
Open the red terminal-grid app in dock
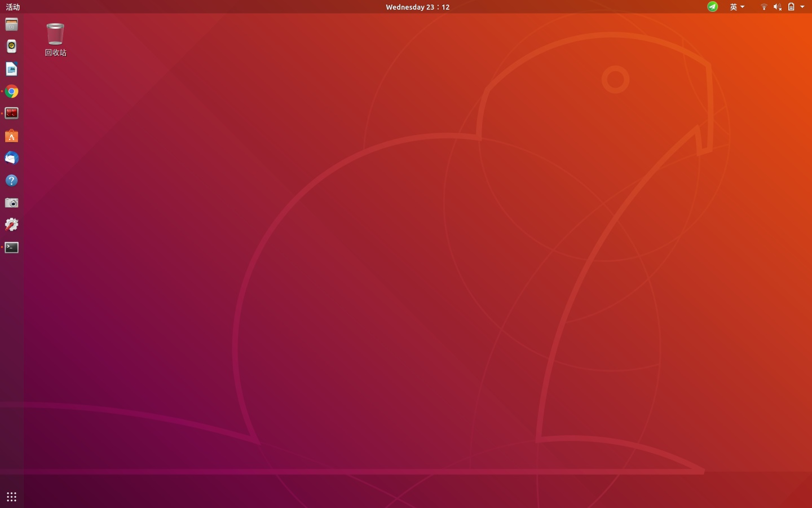pyautogui.click(x=11, y=113)
